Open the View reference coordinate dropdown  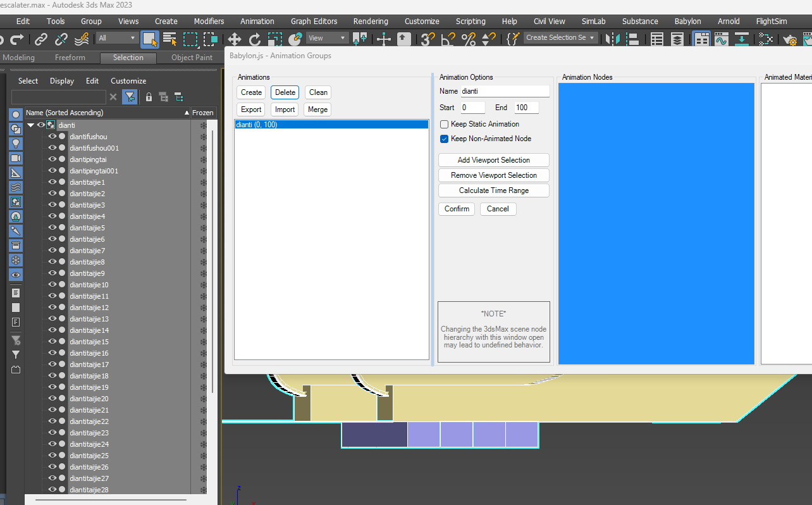tap(327, 38)
